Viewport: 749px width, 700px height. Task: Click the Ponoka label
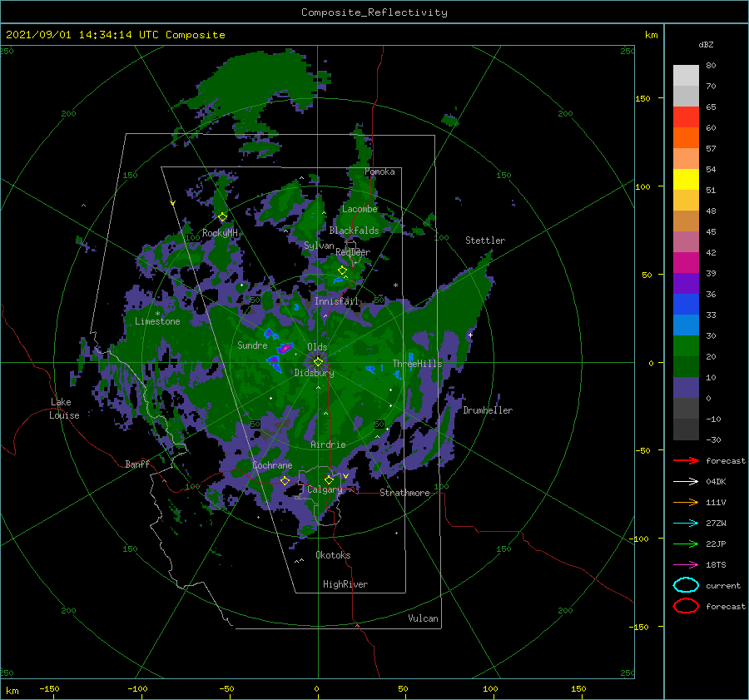coord(379,171)
